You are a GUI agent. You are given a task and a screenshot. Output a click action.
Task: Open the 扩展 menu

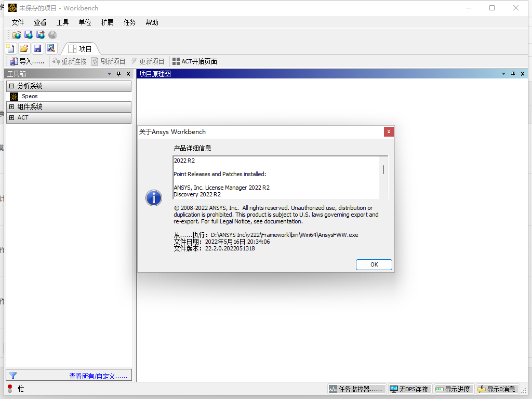pos(107,22)
